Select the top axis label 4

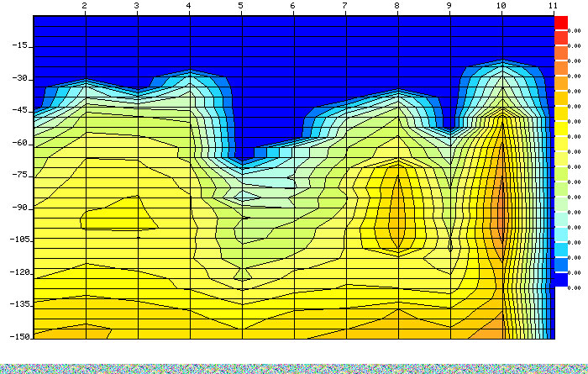(x=189, y=6)
